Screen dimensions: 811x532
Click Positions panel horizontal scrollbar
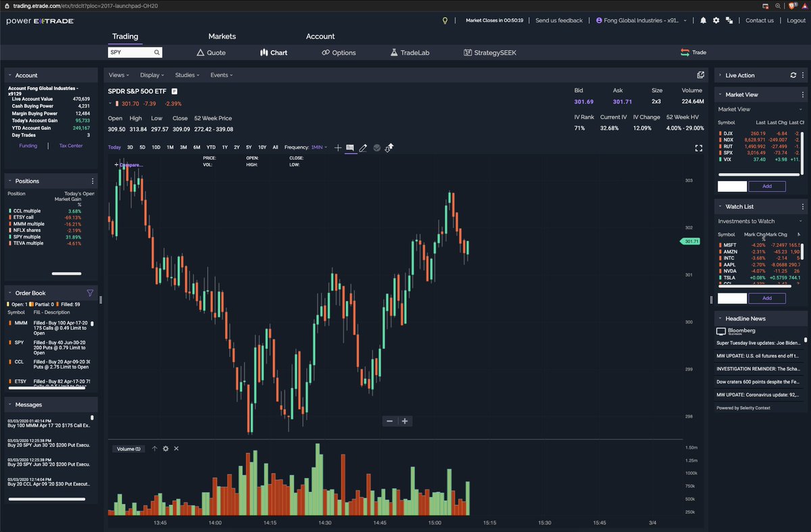pos(67,274)
